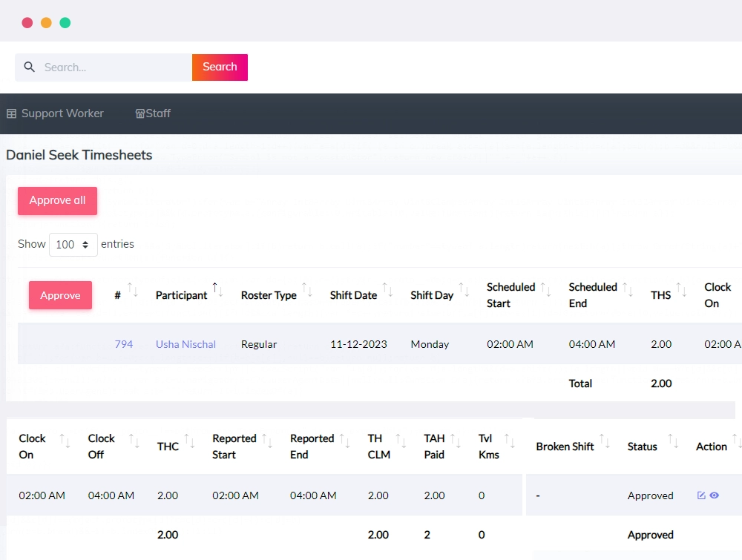
Task: Sort by Status column arrows
Action: (673, 441)
